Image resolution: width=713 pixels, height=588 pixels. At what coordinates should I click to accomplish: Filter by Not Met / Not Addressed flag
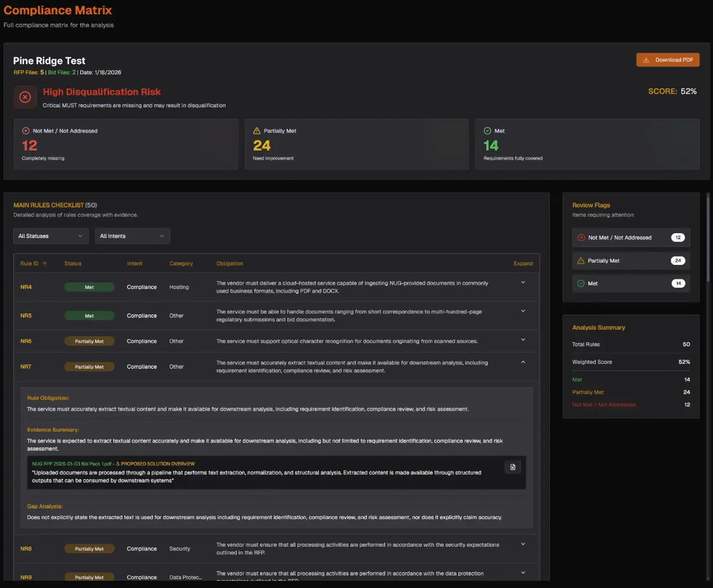click(x=630, y=238)
